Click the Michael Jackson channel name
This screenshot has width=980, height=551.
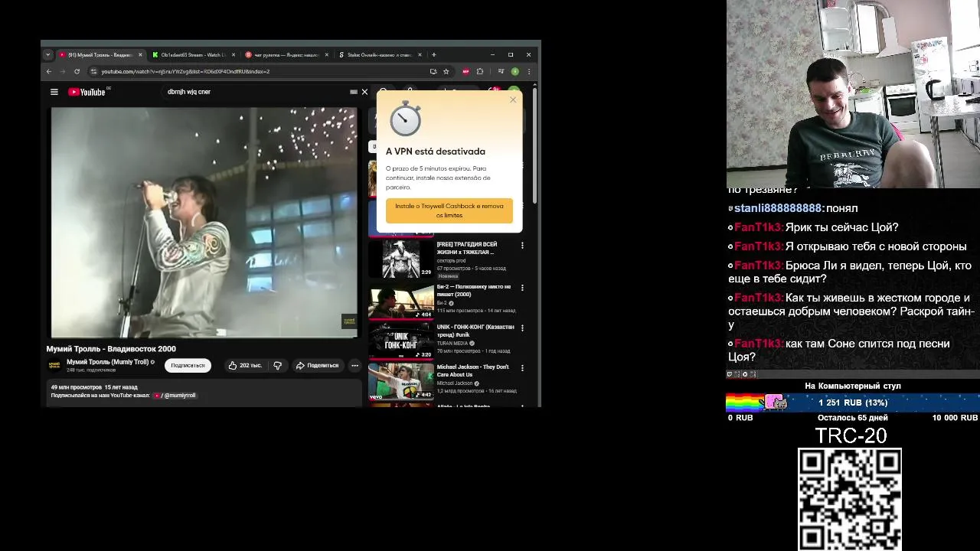click(x=456, y=383)
